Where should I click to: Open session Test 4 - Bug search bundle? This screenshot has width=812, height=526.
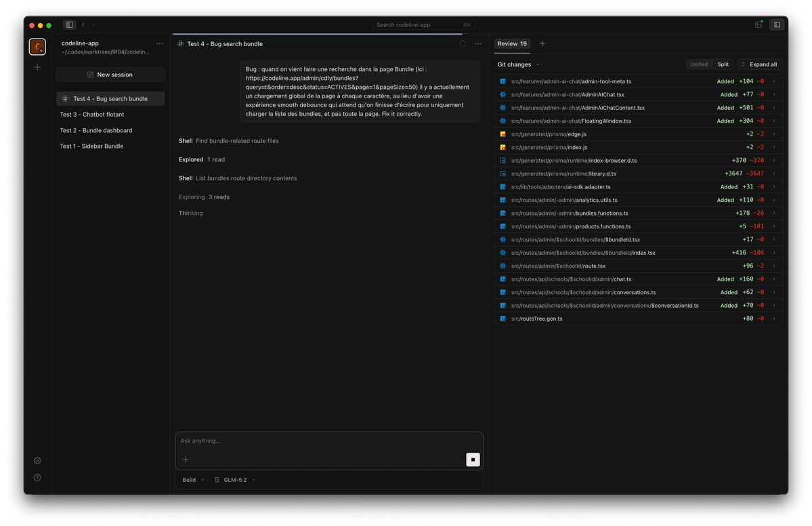coord(110,98)
